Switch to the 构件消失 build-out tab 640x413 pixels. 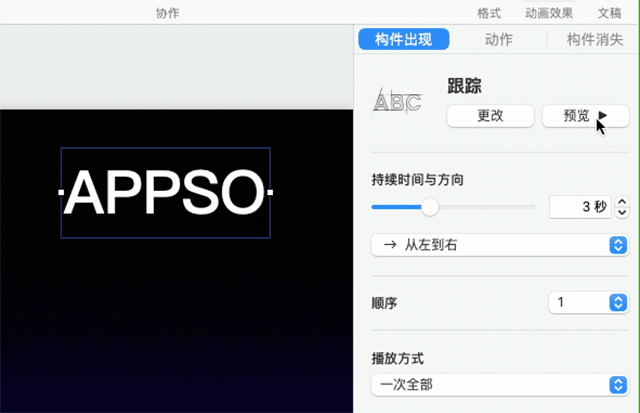point(595,39)
